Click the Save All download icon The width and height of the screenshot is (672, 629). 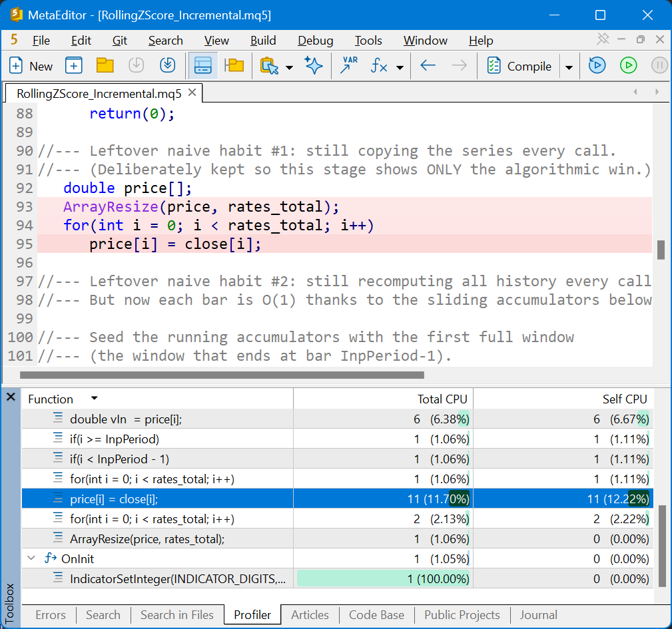coord(168,65)
